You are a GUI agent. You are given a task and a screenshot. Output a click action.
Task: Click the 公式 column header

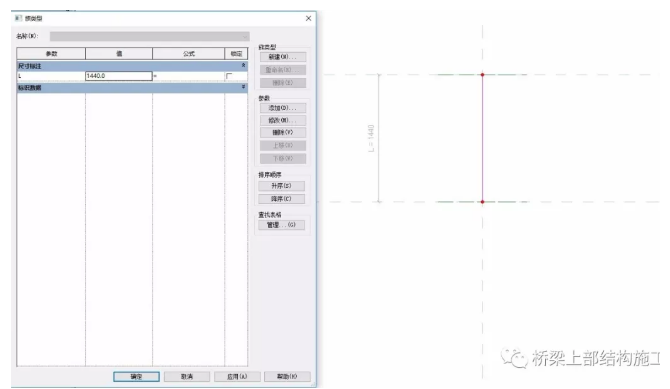(x=188, y=53)
